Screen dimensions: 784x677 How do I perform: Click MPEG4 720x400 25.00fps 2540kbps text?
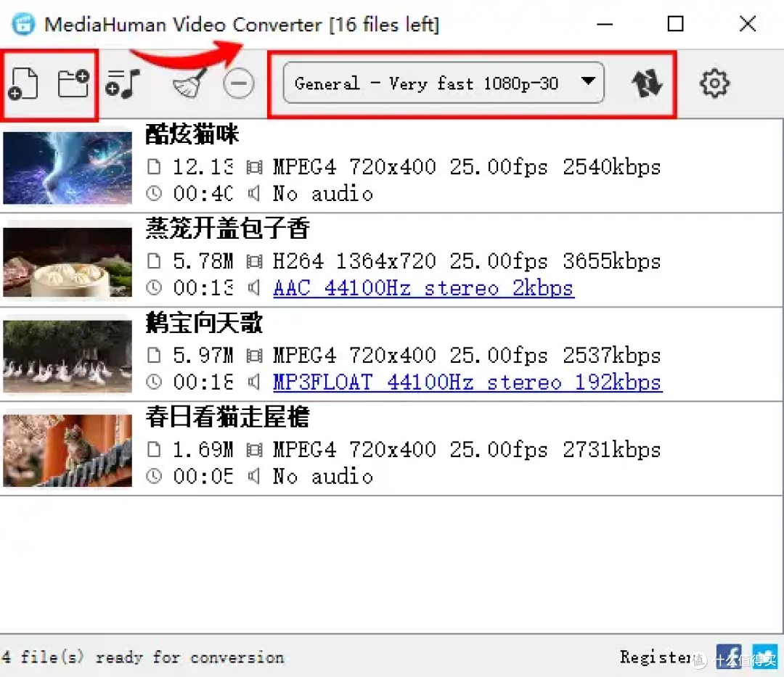(467, 167)
